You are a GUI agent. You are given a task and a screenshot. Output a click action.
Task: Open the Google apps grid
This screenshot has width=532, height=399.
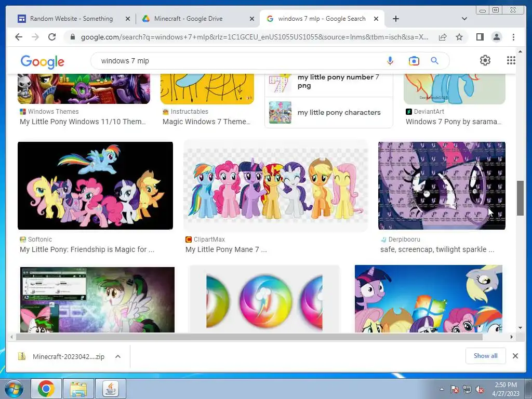511,60
